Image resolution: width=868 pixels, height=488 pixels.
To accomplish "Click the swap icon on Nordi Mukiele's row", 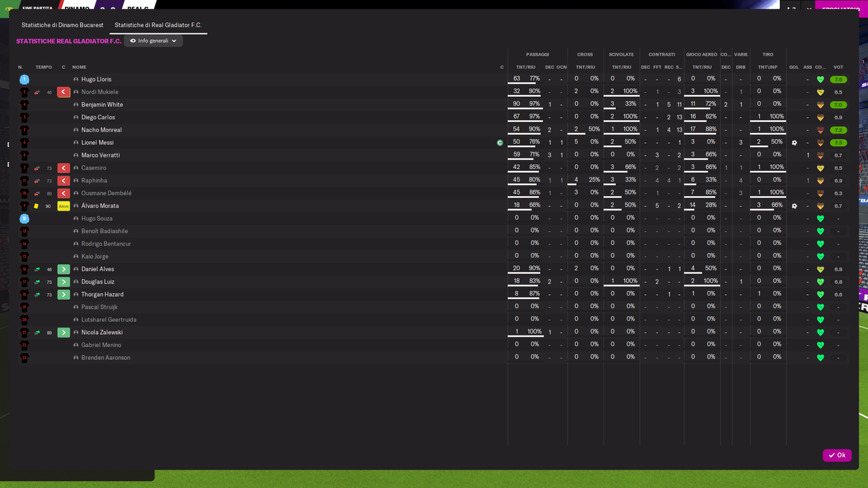I will (37, 92).
